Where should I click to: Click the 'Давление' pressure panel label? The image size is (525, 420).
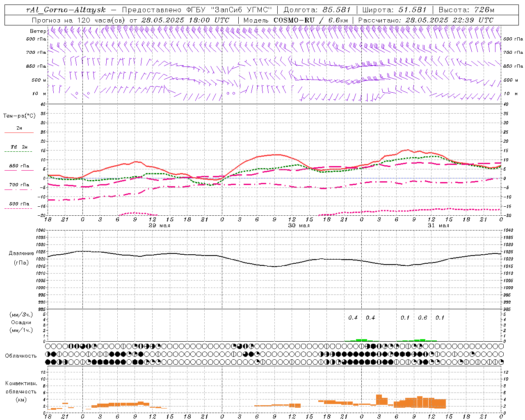(x=21, y=253)
